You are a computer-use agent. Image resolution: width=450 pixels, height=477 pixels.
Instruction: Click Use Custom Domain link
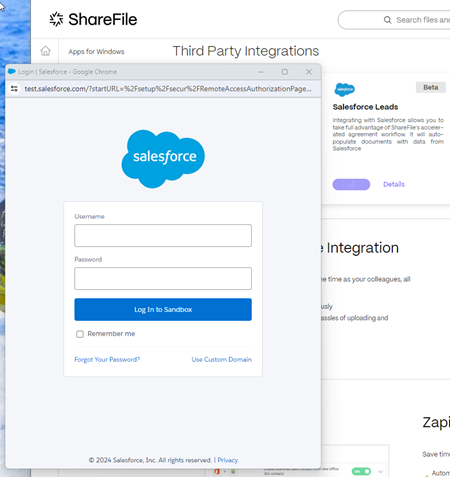pos(222,359)
